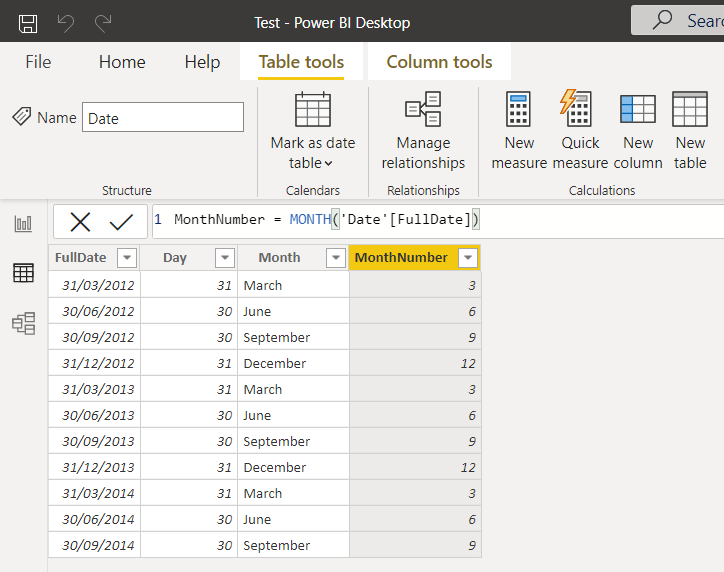
Task: Cancel the formula with the X button
Action: tap(80, 221)
